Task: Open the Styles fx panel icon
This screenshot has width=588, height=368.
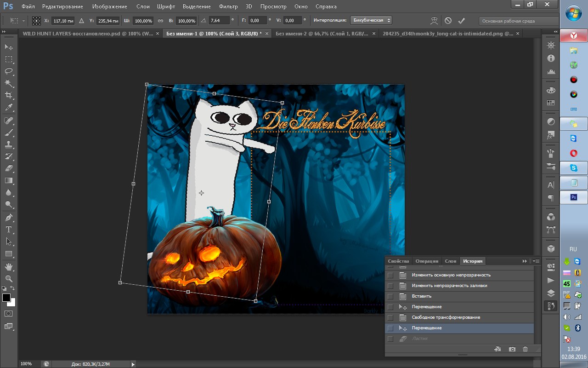Action: [551, 136]
